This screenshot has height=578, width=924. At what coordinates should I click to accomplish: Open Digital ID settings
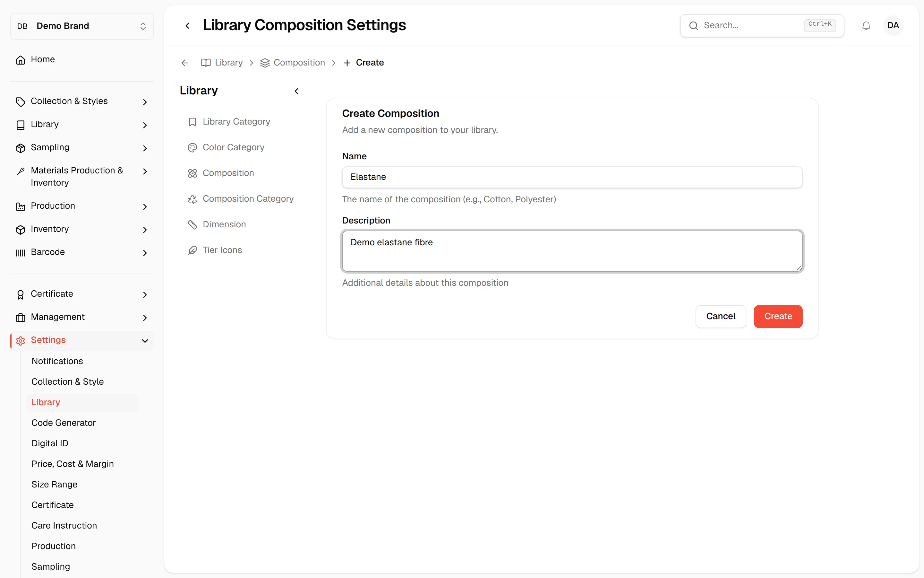click(x=50, y=443)
